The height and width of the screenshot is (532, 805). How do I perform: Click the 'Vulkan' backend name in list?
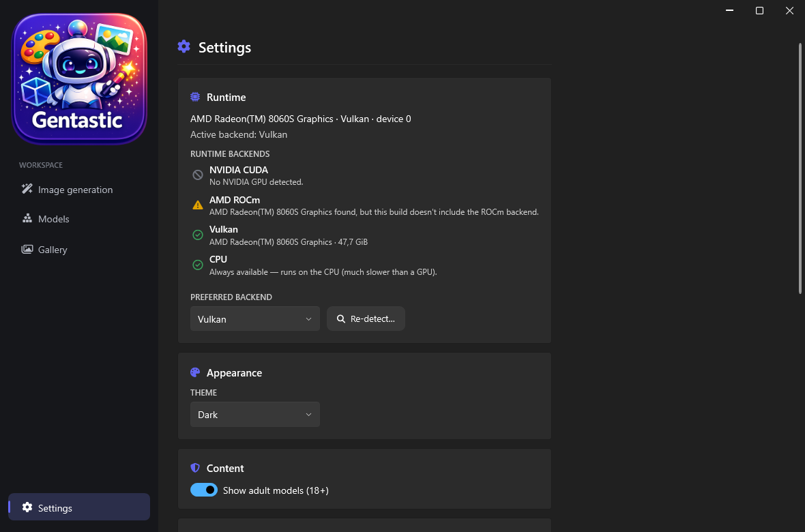click(224, 230)
